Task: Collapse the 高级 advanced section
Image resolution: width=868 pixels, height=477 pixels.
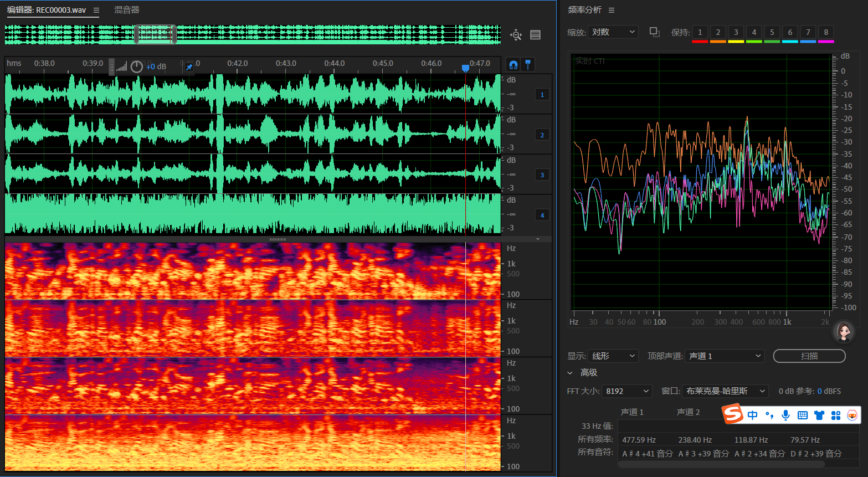Action: [x=570, y=373]
